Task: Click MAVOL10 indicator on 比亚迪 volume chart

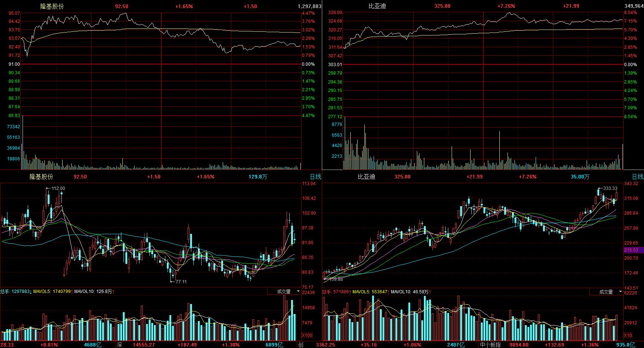Action: [x=410, y=292]
